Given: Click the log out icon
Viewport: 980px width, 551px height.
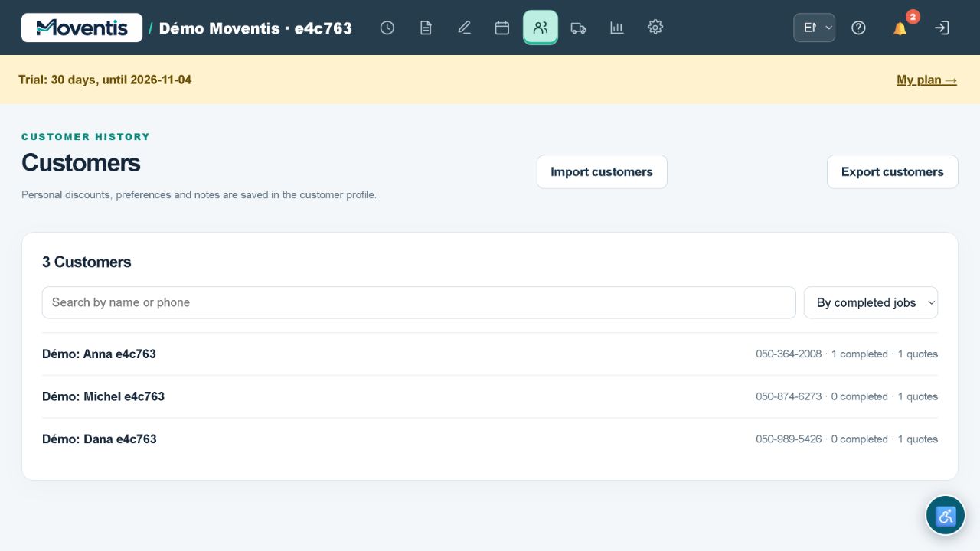Looking at the screenshot, I should click(x=942, y=28).
